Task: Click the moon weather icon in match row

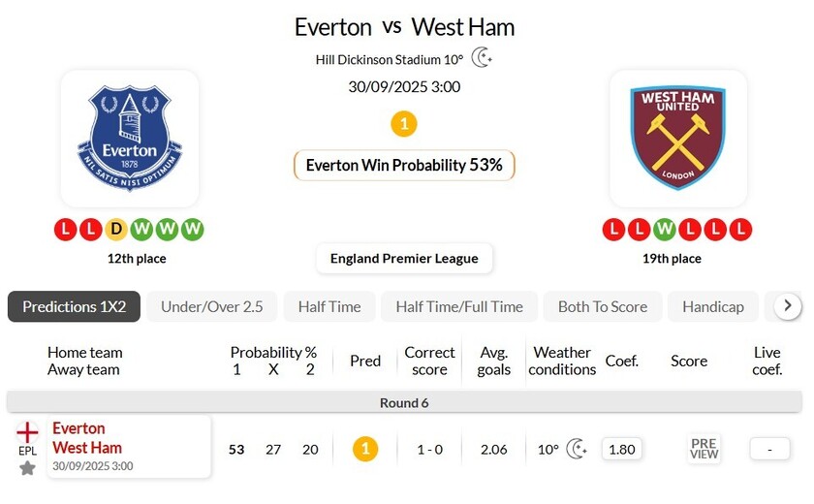Action: coord(577,449)
